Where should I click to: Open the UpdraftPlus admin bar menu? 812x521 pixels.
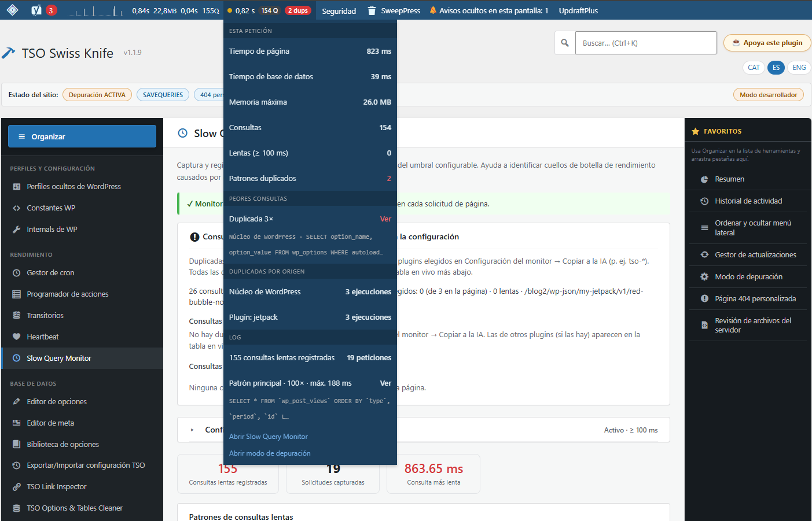click(x=578, y=10)
